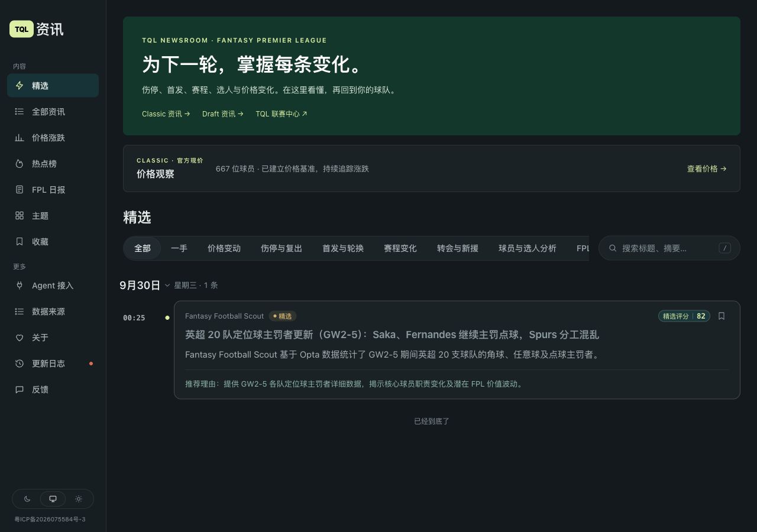Select the 一手 filter tab

[x=179, y=248]
